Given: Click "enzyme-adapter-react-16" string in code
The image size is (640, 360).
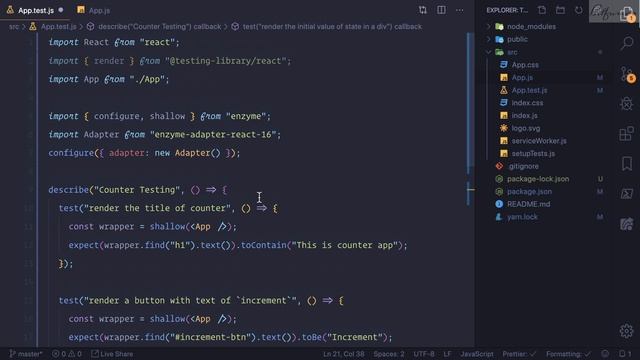Looking at the screenshot, I should [213, 135].
